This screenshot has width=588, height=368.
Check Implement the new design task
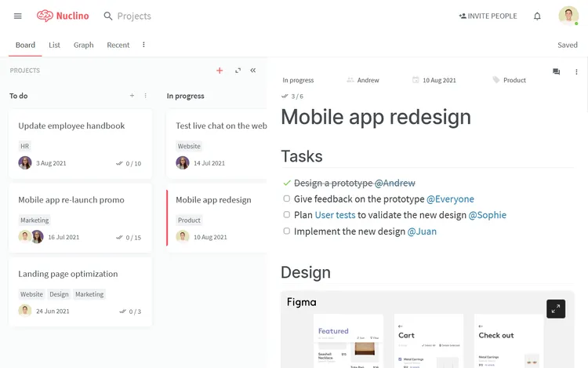pyautogui.click(x=287, y=231)
